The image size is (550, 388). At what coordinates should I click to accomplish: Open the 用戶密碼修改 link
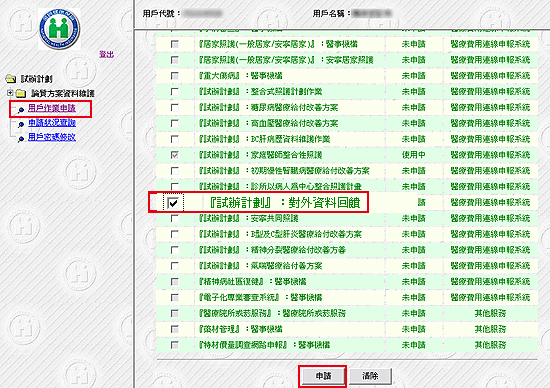(52, 137)
